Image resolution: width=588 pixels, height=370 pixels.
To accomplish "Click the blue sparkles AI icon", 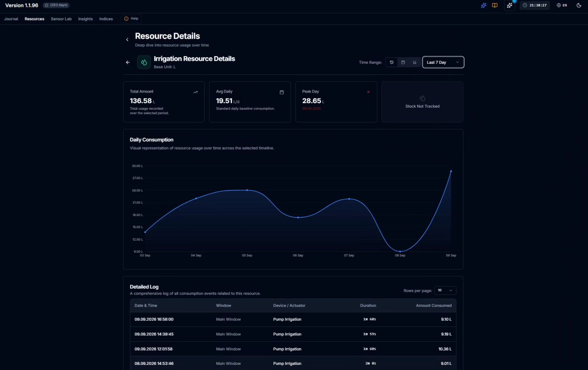I will coord(484,5).
